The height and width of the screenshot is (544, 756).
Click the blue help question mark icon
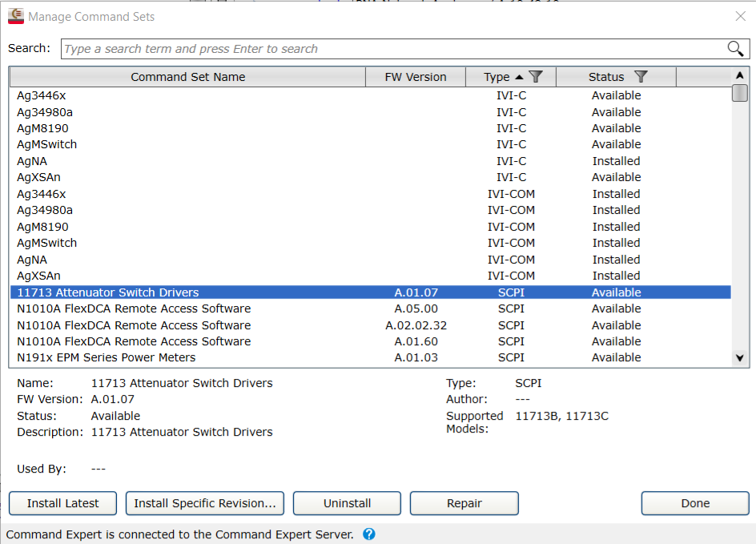click(369, 534)
